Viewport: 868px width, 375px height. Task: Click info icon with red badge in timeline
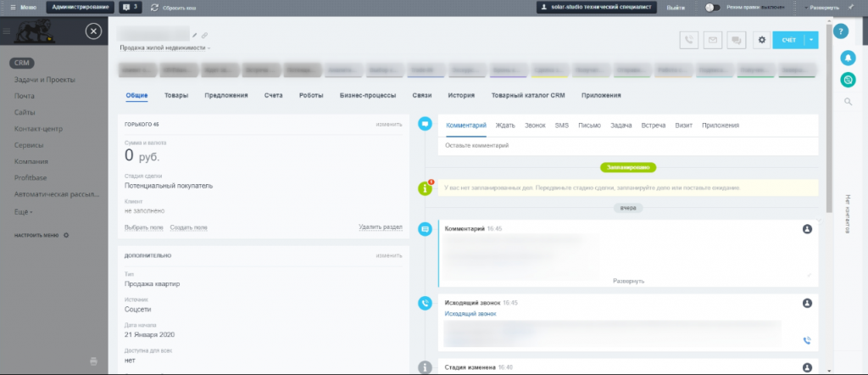(425, 187)
